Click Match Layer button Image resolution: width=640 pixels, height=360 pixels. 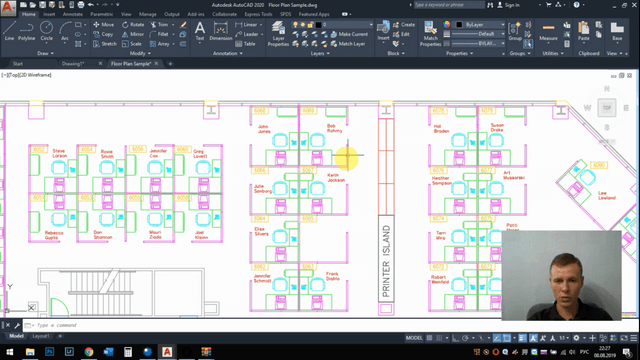tap(348, 44)
